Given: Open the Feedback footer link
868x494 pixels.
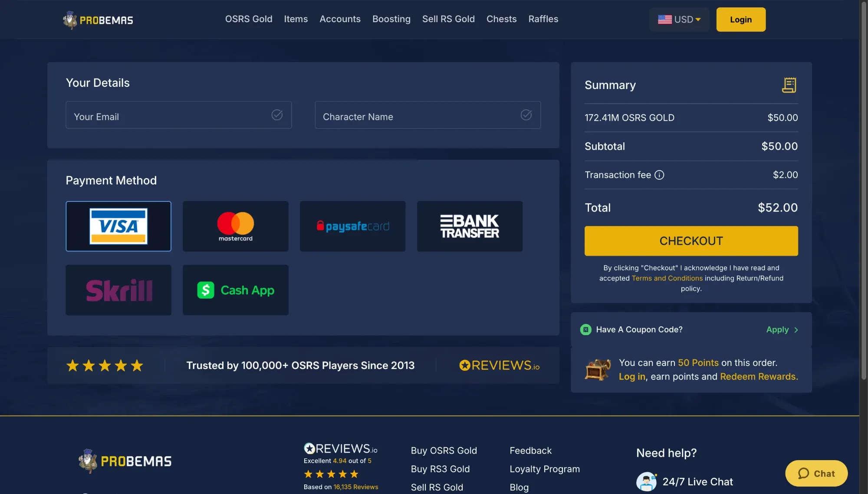Looking at the screenshot, I should [x=530, y=451].
